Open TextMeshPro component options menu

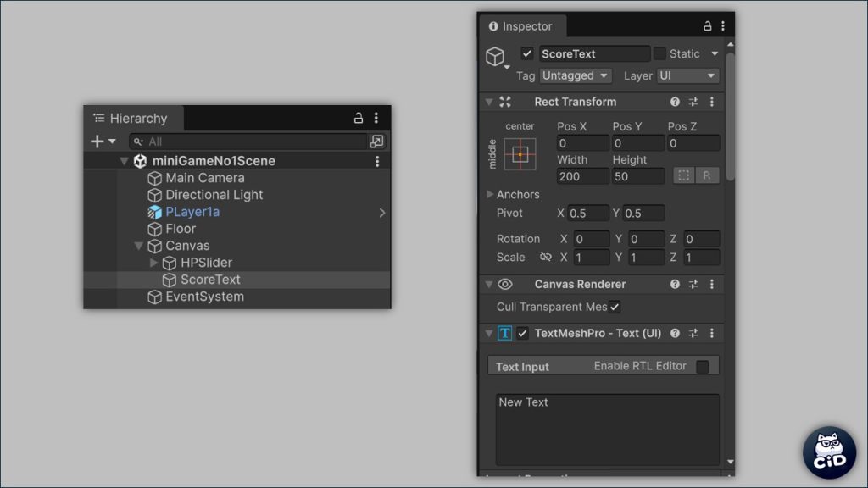click(x=712, y=334)
